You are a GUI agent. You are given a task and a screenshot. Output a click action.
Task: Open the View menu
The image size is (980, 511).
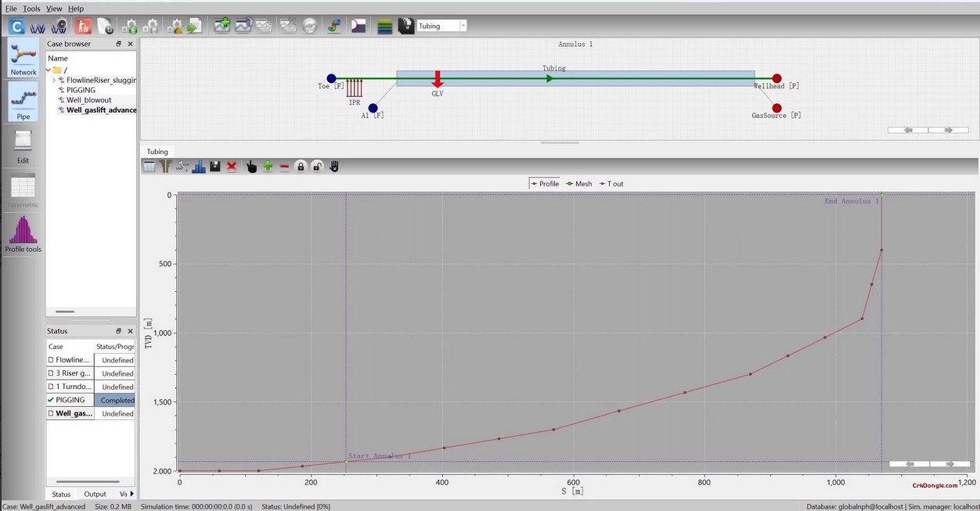pos(54,9)
